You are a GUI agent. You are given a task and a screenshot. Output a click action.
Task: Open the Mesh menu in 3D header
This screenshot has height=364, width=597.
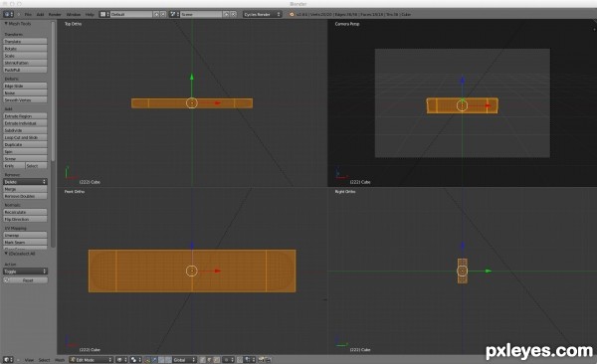coord(60,360)
